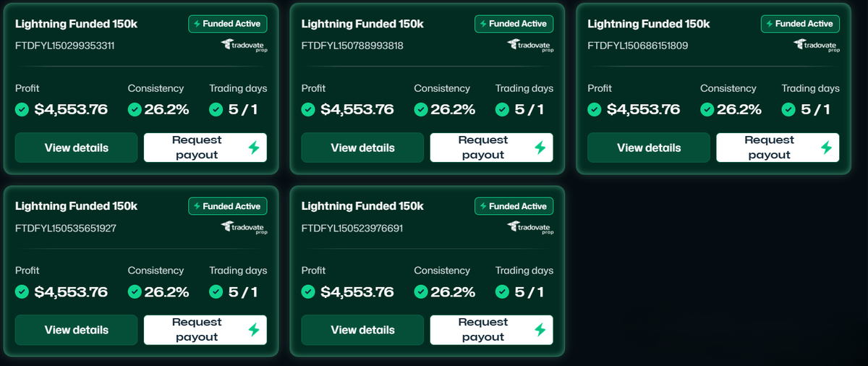Open View details for account FTDFYL150686151809

(x=649, y=148)
